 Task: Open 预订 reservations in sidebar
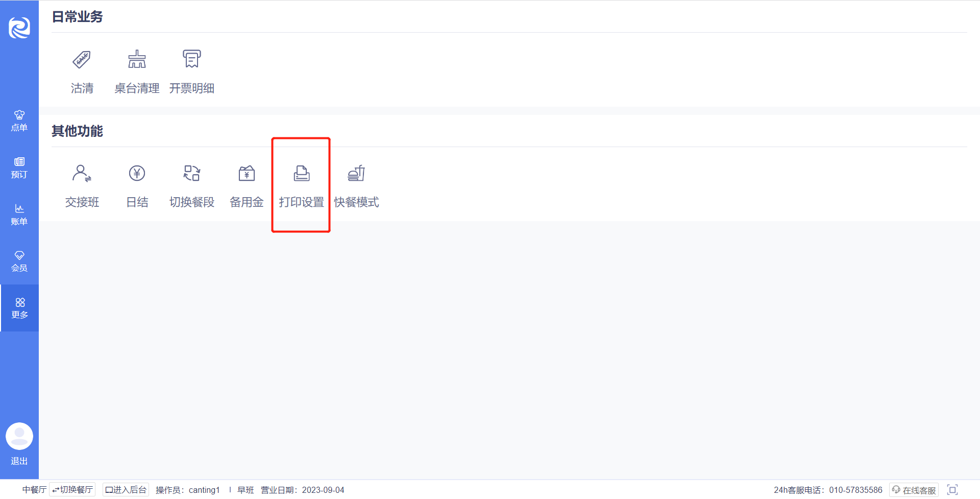[19, 168]
